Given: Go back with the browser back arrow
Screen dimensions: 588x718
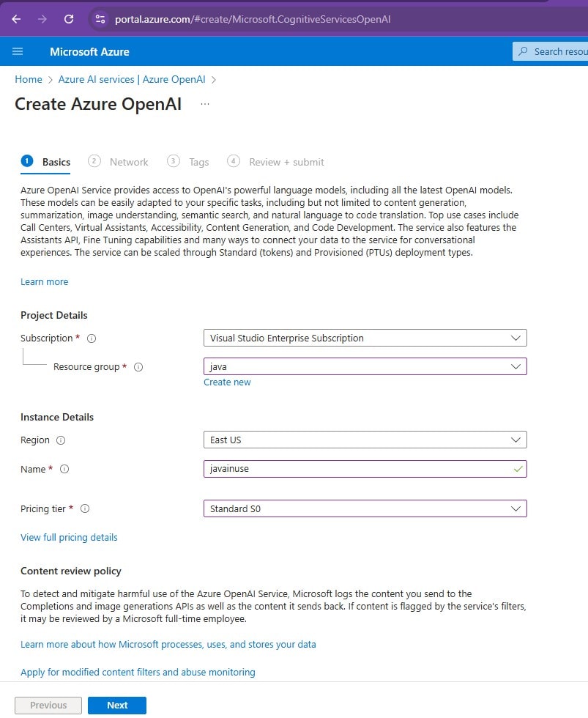Looking at the screenshot, I should tap(16, 19).
